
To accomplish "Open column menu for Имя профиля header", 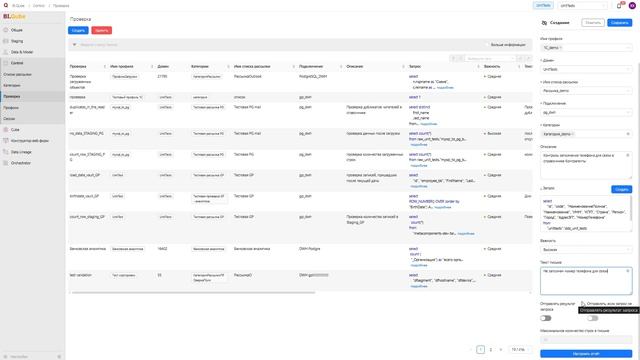I will (152, 67).
